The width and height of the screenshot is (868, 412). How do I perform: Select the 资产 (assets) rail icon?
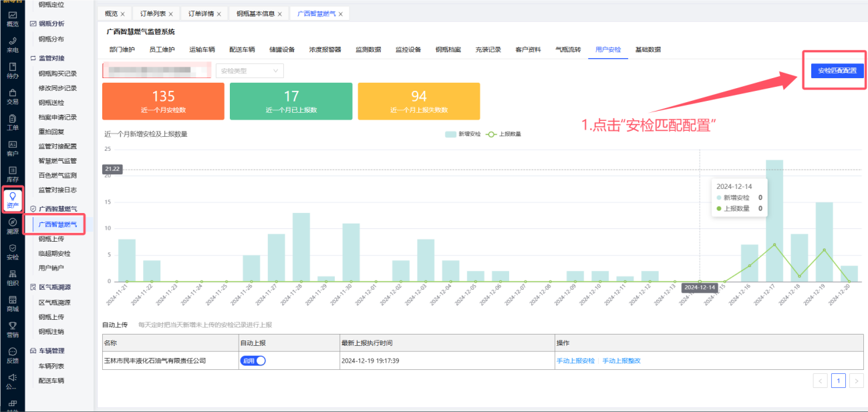click(x=12, y=200)
